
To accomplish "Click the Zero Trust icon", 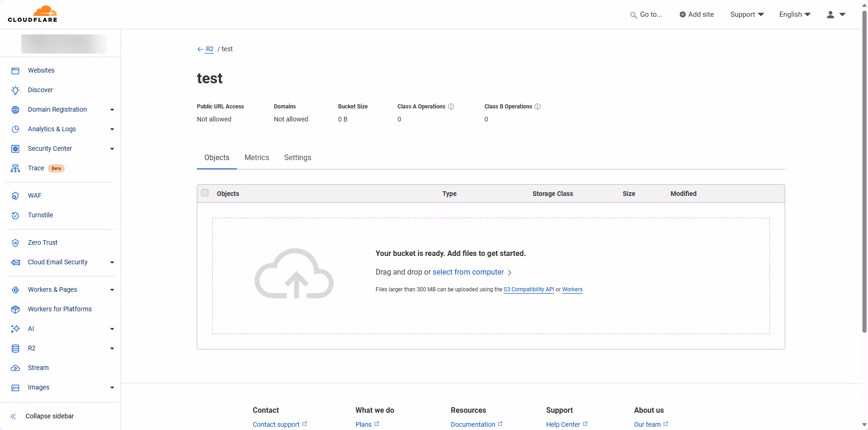I will click(x=15, y=243).
